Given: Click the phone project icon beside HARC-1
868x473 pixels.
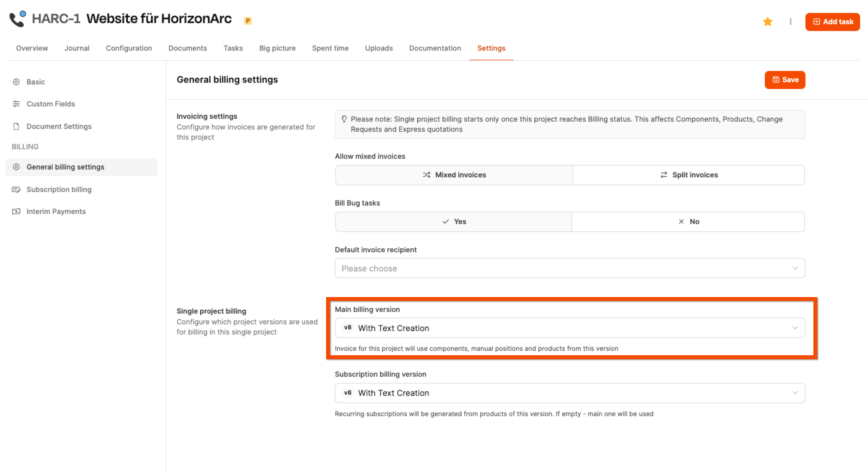Looking at the screenshot, I should coord(17,19).
